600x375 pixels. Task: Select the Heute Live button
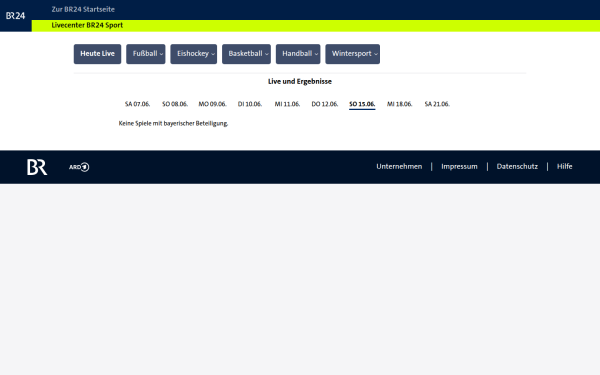pos(97,54)
